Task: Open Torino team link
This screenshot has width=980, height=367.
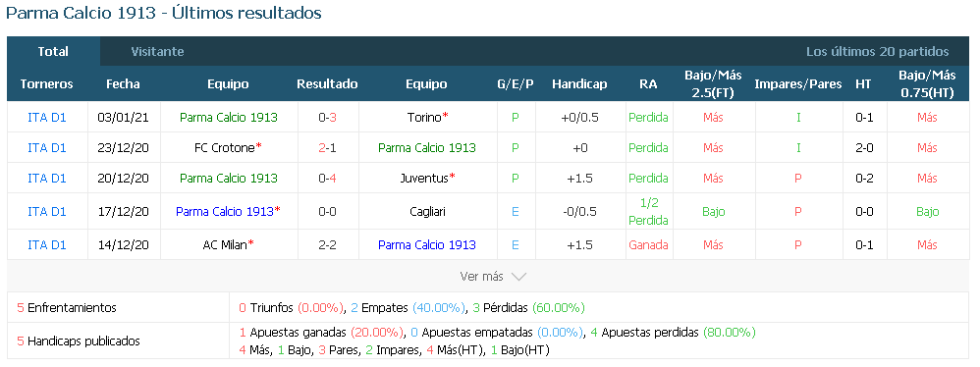Action: 425,118
